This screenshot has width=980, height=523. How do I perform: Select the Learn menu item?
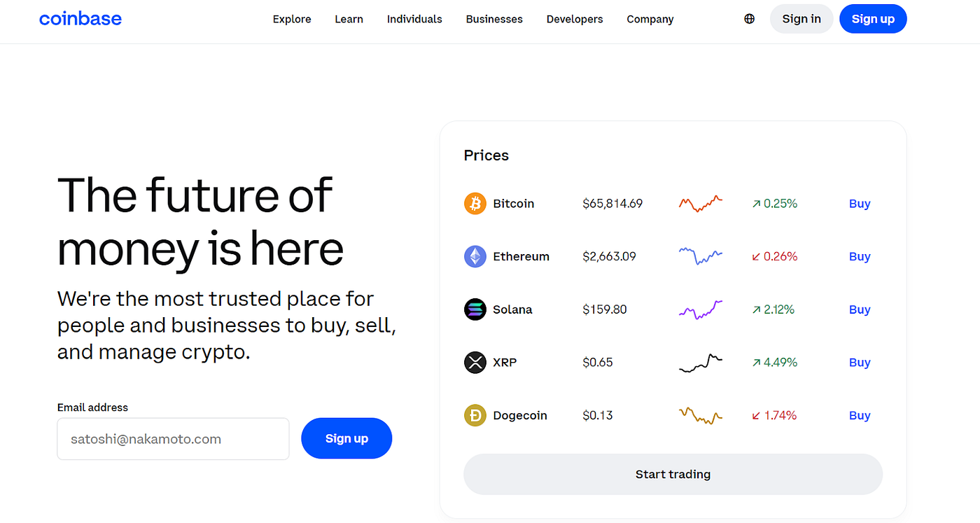click(x=349, y=19)
